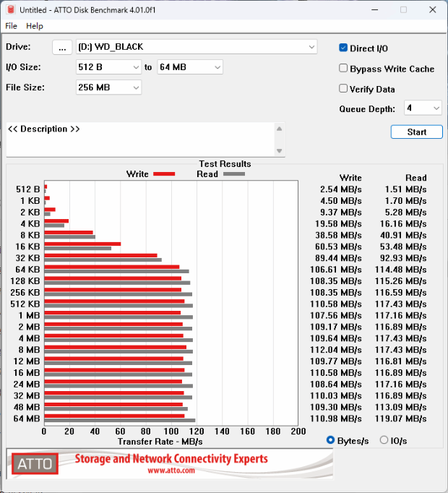Expand the Drive dropdown showing WD_BLACK
The width and height of the screenshot is (448, 493).
197,47
